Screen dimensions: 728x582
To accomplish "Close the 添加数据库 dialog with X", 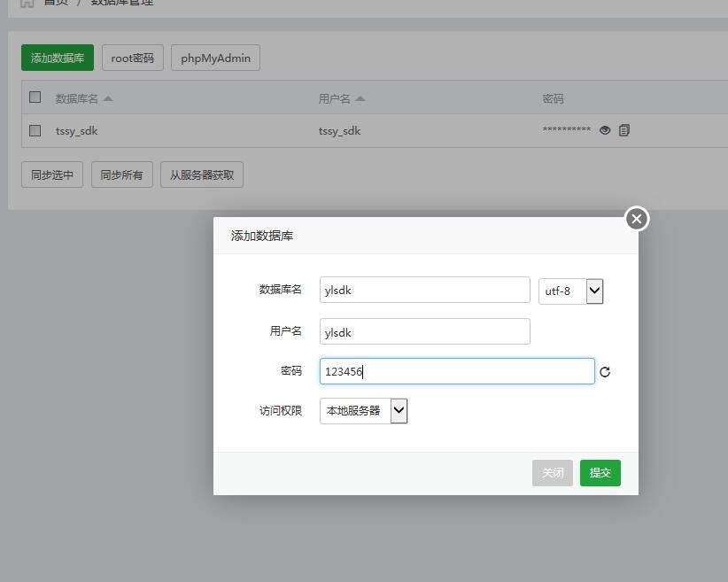I will (x=636, y=219).
